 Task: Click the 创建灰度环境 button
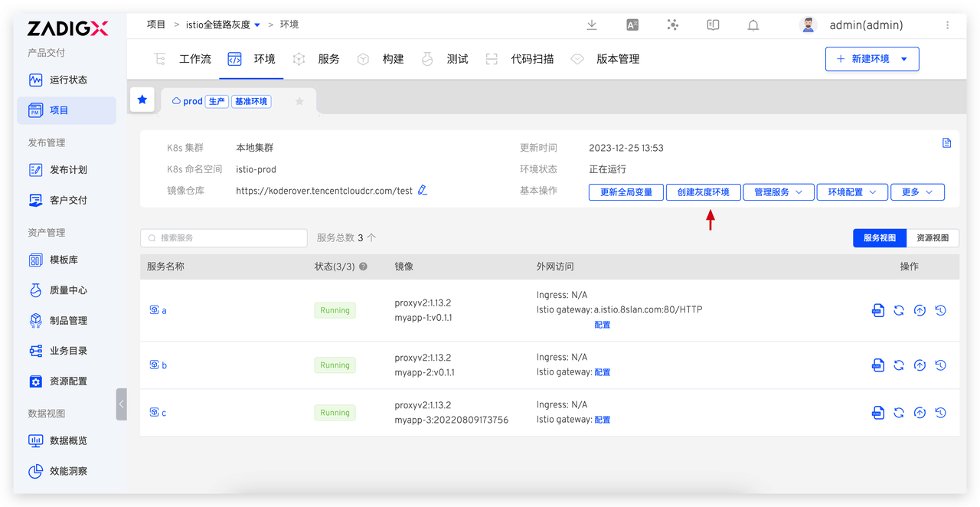tap(703, 192)
